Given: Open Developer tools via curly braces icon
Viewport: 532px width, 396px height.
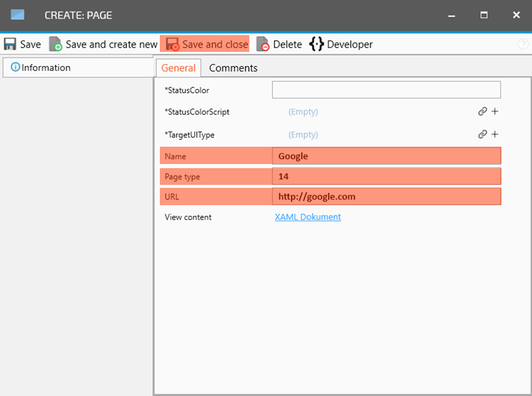Looking at the screenshot, I should [316, 44].
